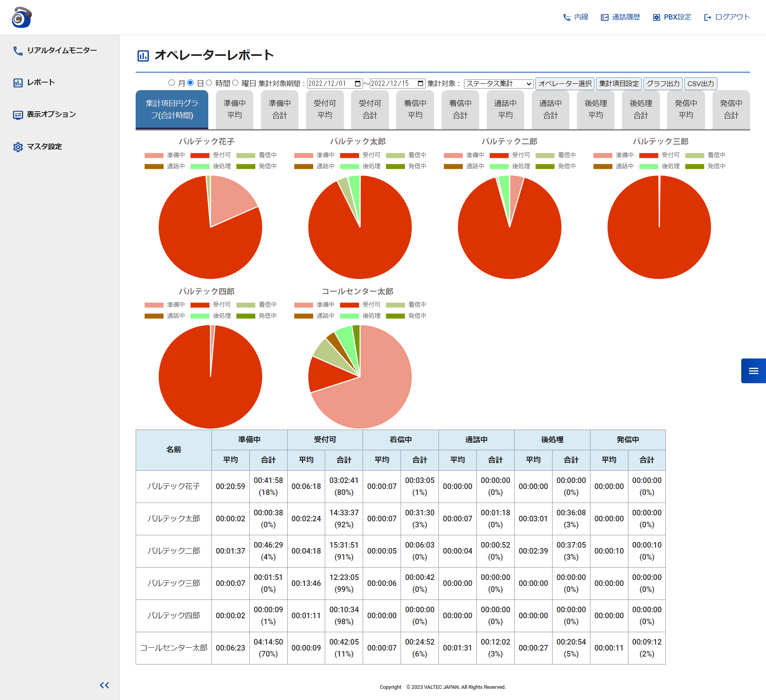Select the 日 radio button
Viewport: 766px width, 700px height.
click(x=190, y=83)
